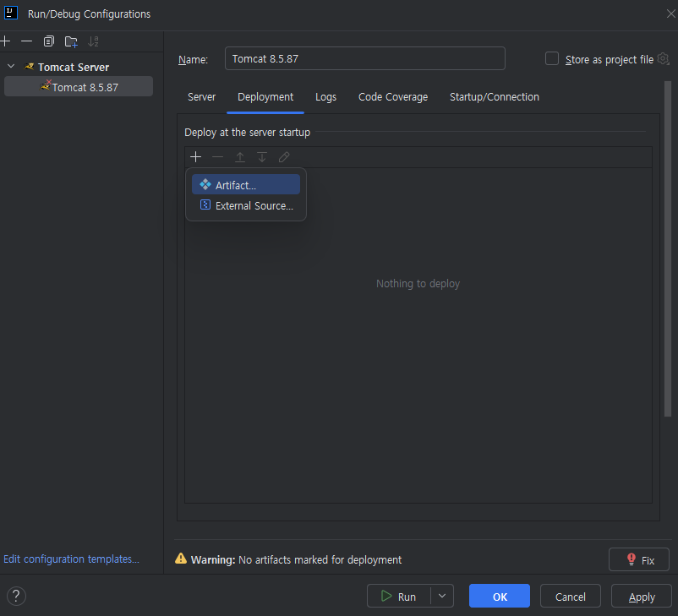Open the Startup/Connection tab
Image resolution: width=678 pixels, height=616 pixels.
[495, 97]
